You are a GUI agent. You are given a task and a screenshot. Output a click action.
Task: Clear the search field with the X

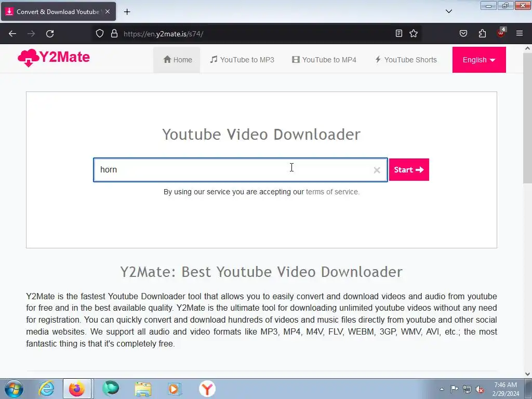[x=377, y=170]
